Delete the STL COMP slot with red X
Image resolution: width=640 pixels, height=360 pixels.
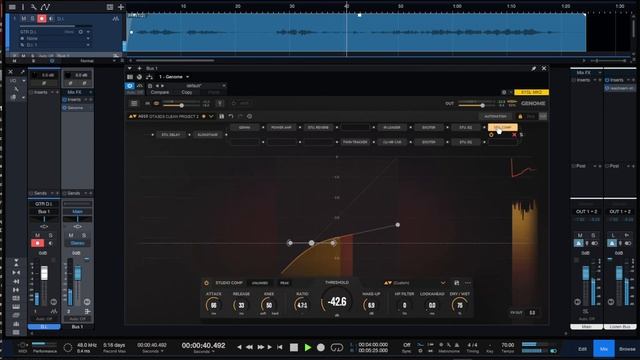tap(514, 135)
